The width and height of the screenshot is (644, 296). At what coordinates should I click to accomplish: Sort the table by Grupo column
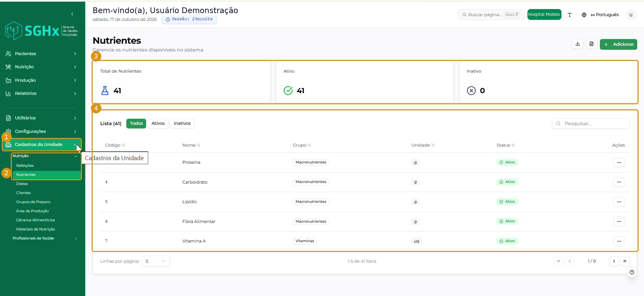tap(302, 145)
